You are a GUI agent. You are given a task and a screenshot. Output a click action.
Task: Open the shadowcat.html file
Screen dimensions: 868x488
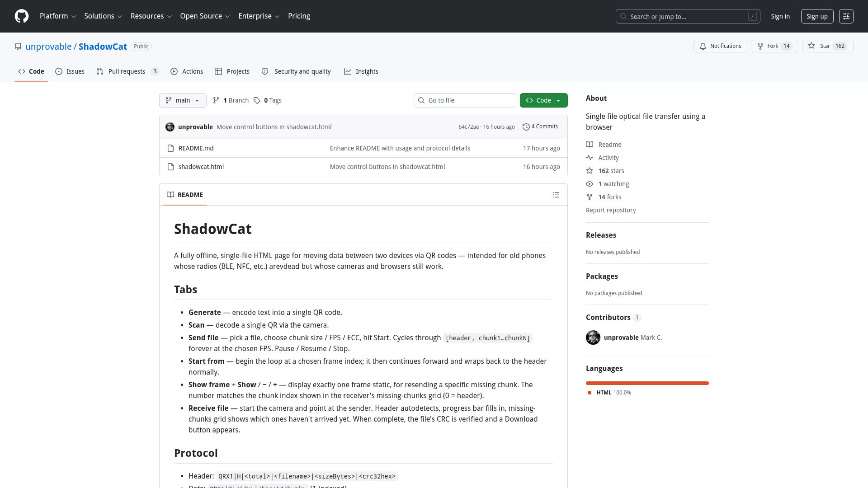point(201,167)
